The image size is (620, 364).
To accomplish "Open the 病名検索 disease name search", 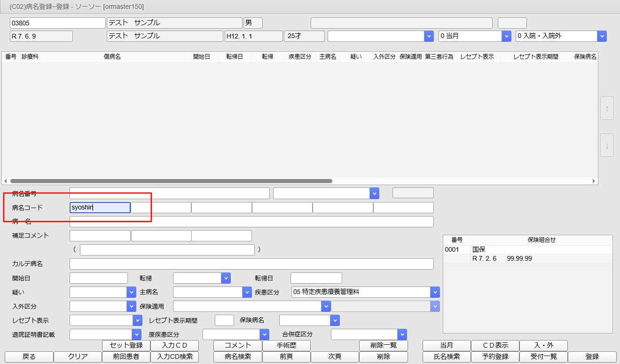I will [238, 356].
